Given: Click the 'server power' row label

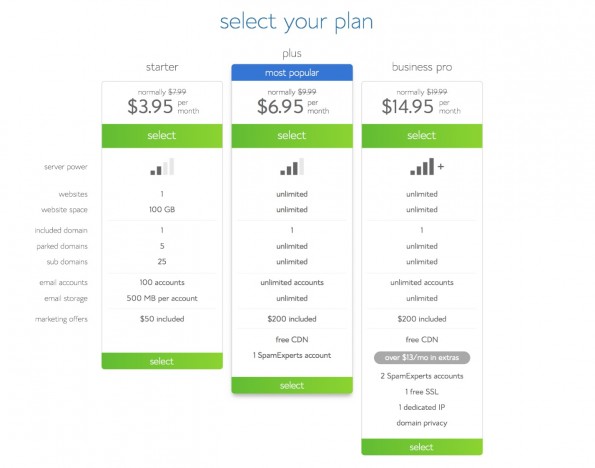Looking at the screenshot, I should [66, 167].
